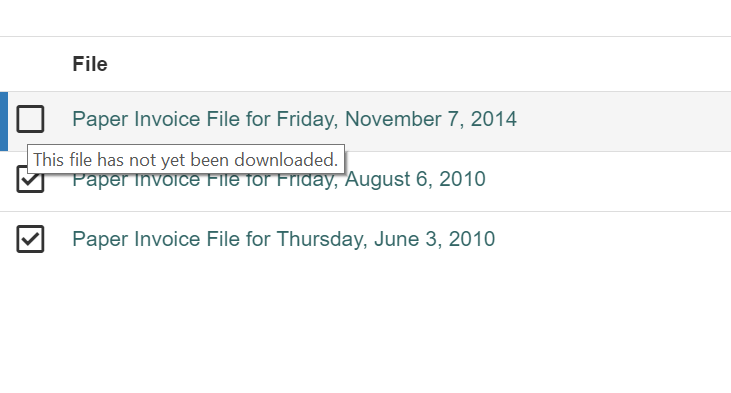Select the blue highlight bar on the first row
731x393 pixels.
point(4,121)
